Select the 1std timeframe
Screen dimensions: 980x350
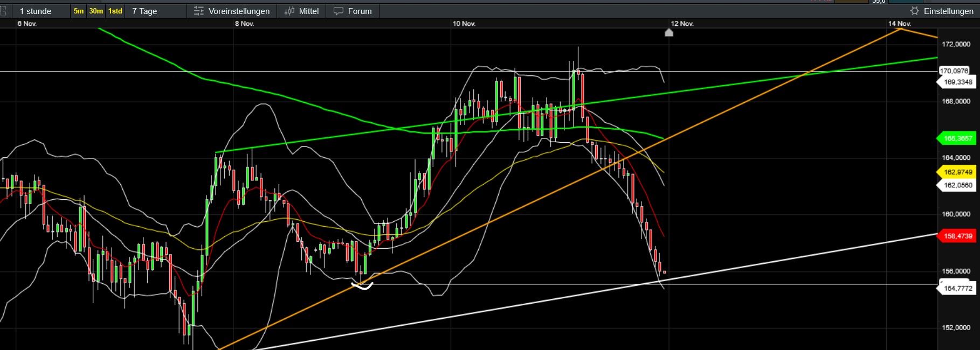click(x=115, y=11)
